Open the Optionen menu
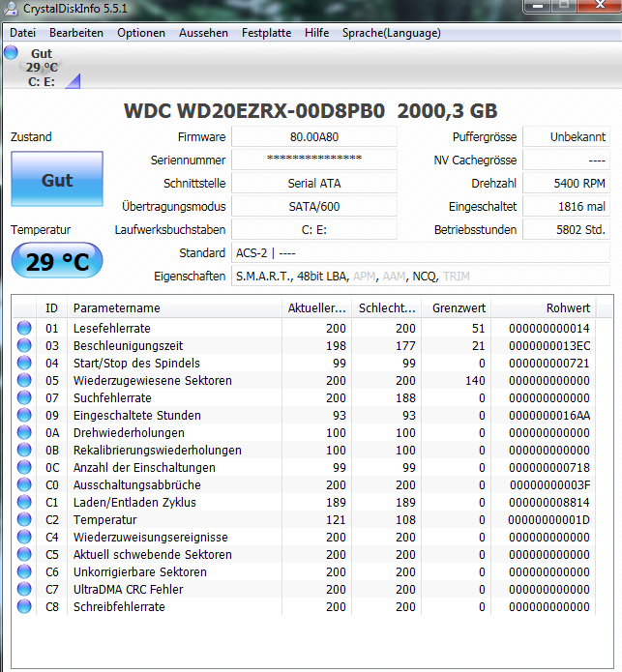Viewport: 622px width, 672px height. pyautogui.click(x=141, y=33)
